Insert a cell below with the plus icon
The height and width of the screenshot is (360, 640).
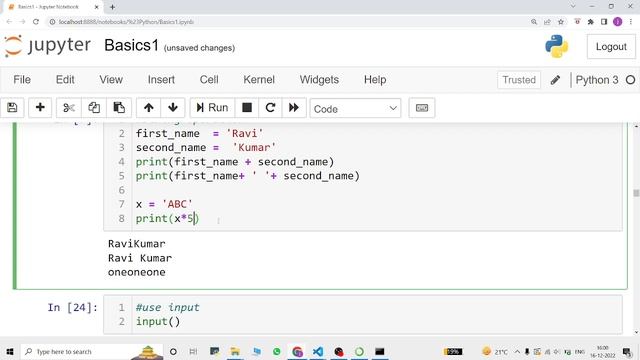click(40, 108)
